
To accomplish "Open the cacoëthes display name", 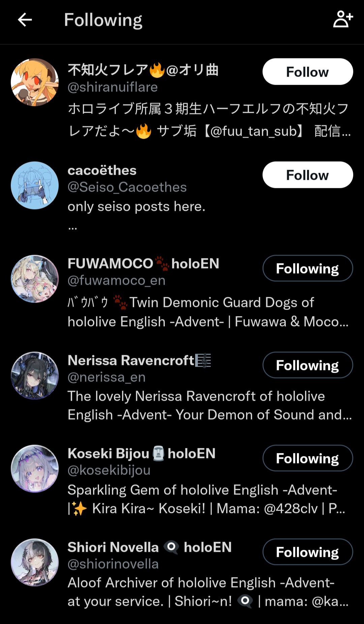I will tap(102, 170).
